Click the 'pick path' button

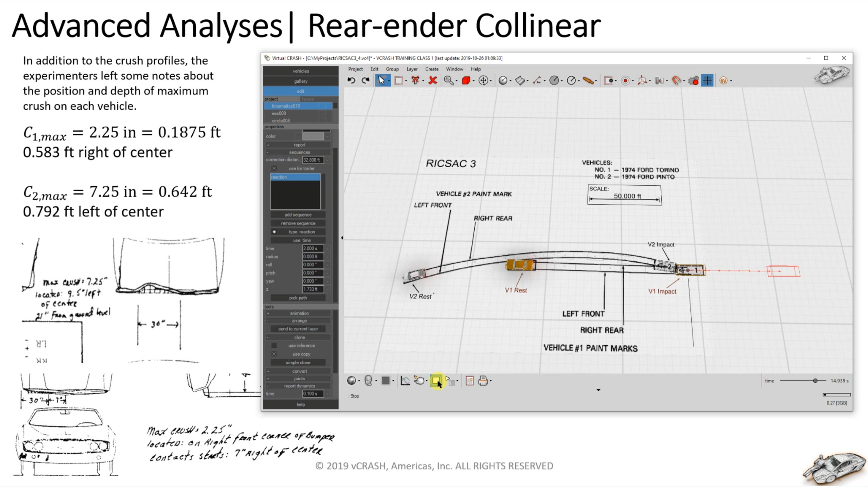pyautogui.click(x=298, y=298)
